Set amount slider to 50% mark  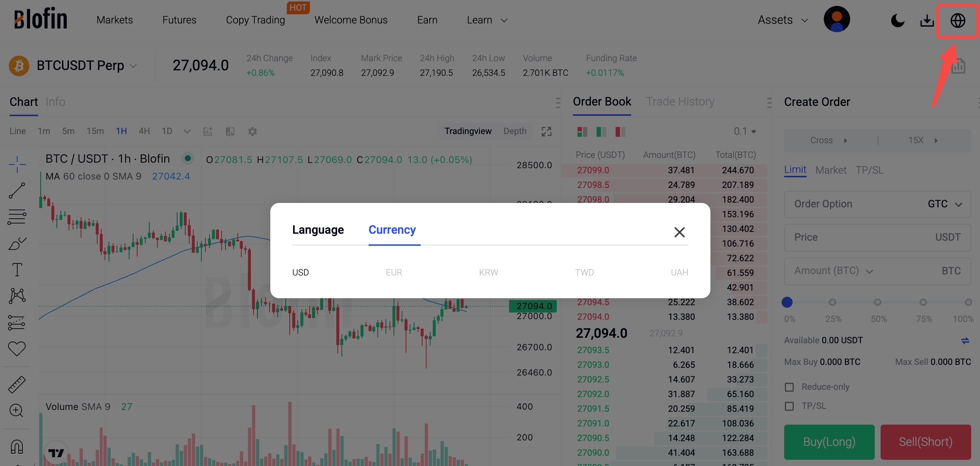877,302
